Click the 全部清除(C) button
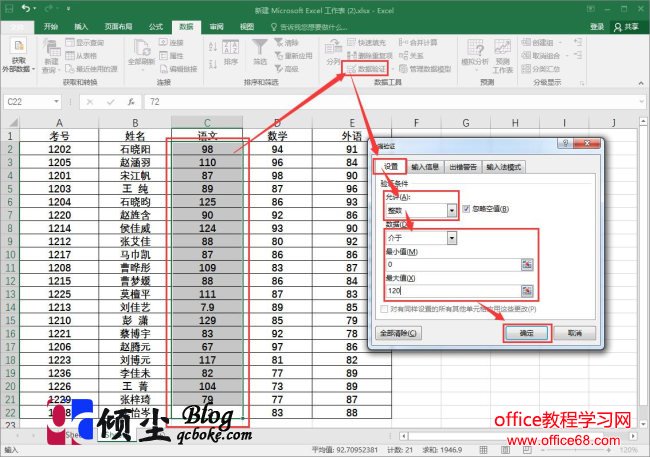650x457 pixels. pos(398,333)
